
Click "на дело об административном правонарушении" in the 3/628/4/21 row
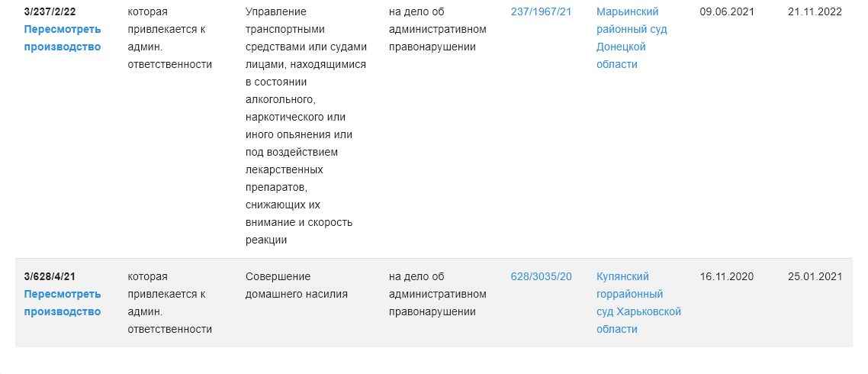[x=437, y=295]
